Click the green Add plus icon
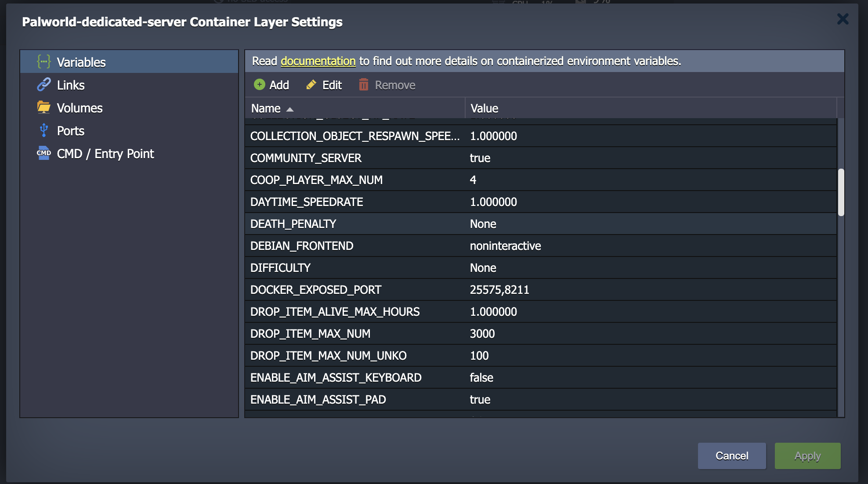The image size is (868, 484). point(260,84)
